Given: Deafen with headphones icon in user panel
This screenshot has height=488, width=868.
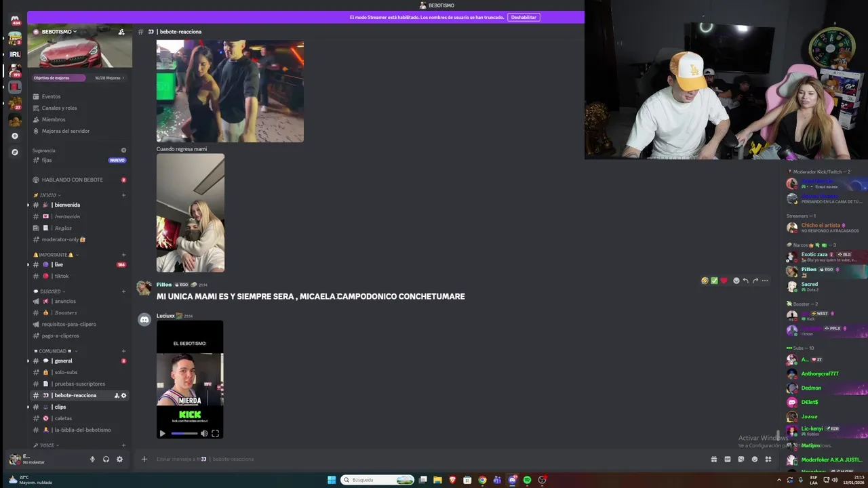Looking at the screenshot, I should pos(106,459).
